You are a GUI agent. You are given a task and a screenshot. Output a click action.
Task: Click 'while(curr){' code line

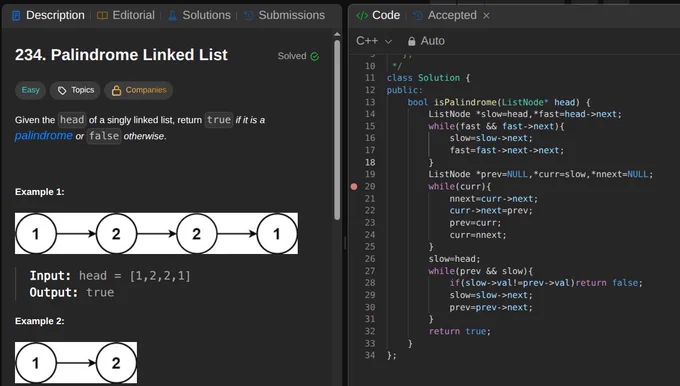pos(460,186)
